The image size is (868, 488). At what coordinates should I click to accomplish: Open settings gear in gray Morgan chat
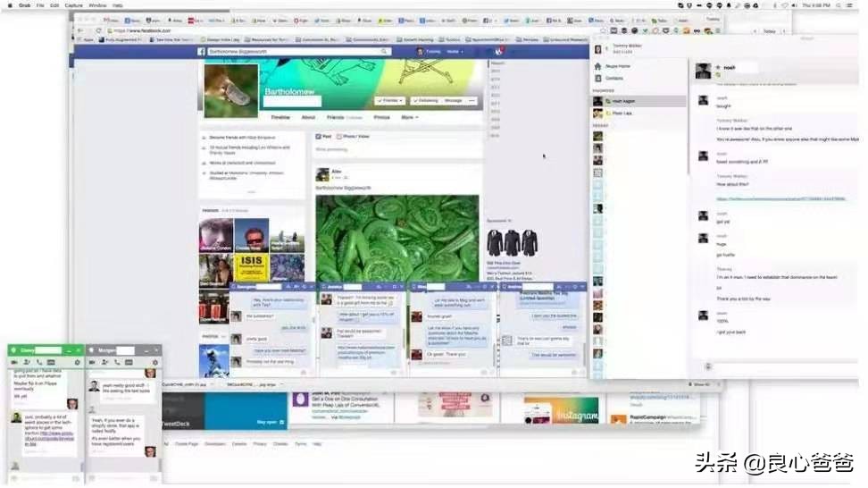tap(155, 362)
